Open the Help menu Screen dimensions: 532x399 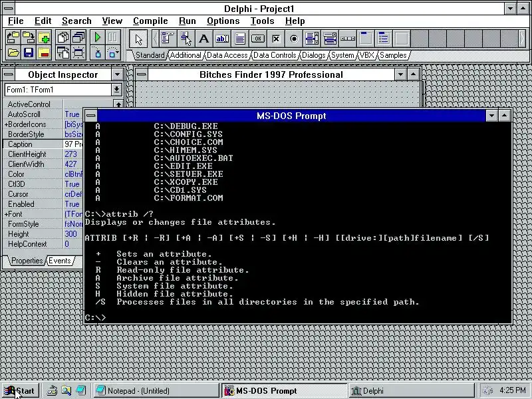[295, 21]
